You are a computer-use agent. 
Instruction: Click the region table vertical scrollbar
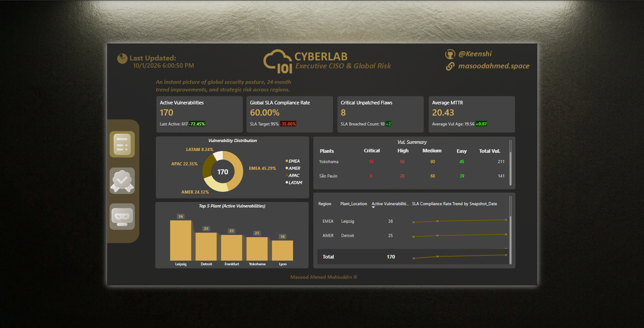(510, 230)
